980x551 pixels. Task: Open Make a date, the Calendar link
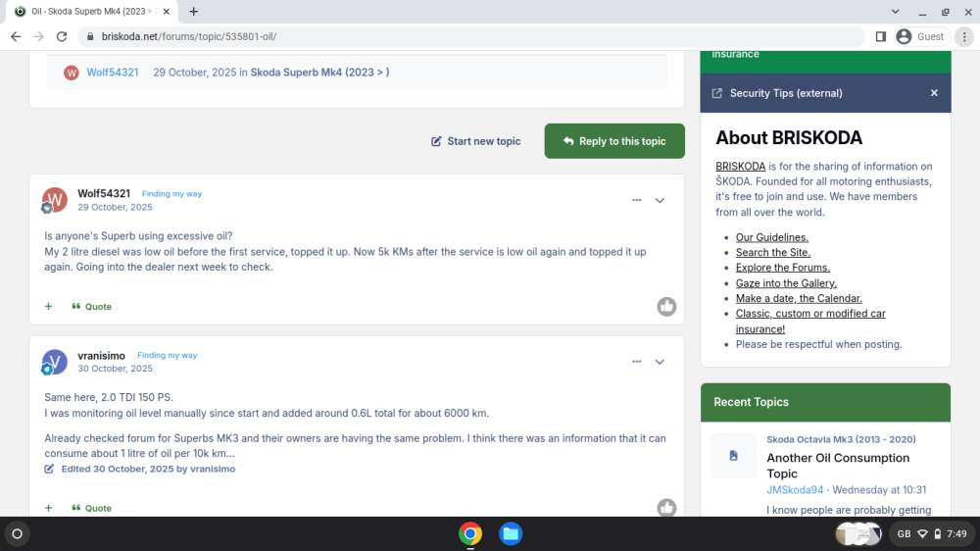tap(799, 298)
